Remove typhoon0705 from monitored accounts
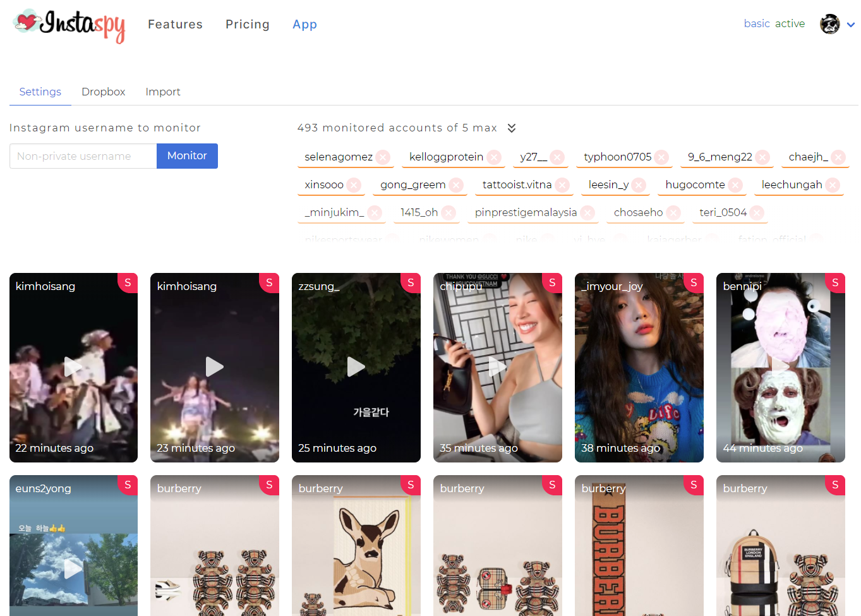This screenshot has height=616, width=861. tap(660, 157)
